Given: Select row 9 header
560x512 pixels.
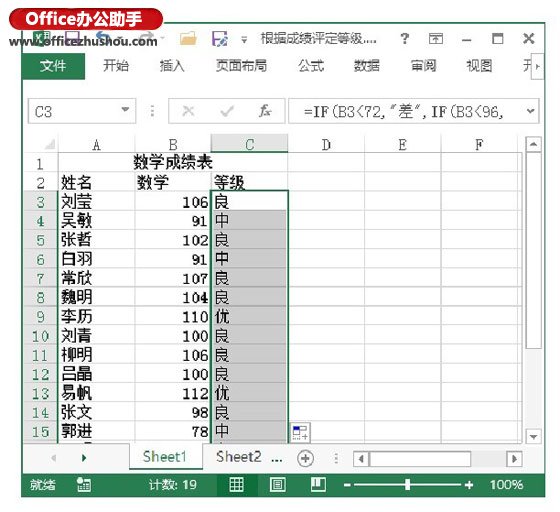Looking at the screenshot, I should click(40, 317).
